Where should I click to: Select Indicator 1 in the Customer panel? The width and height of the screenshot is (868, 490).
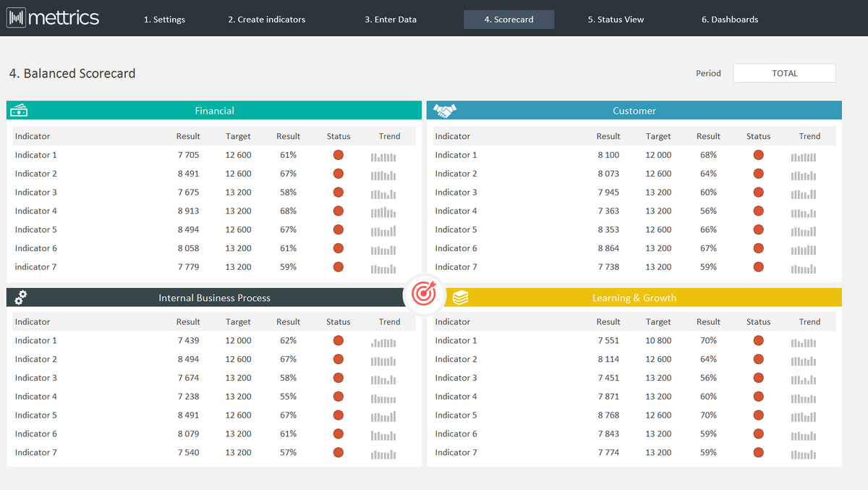click(x=456, y=154)
